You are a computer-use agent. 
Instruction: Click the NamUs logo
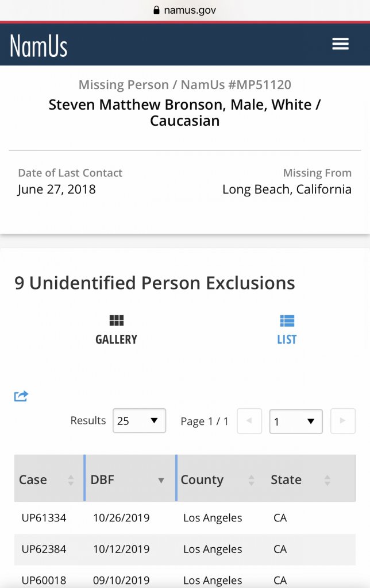click(38, 45)
